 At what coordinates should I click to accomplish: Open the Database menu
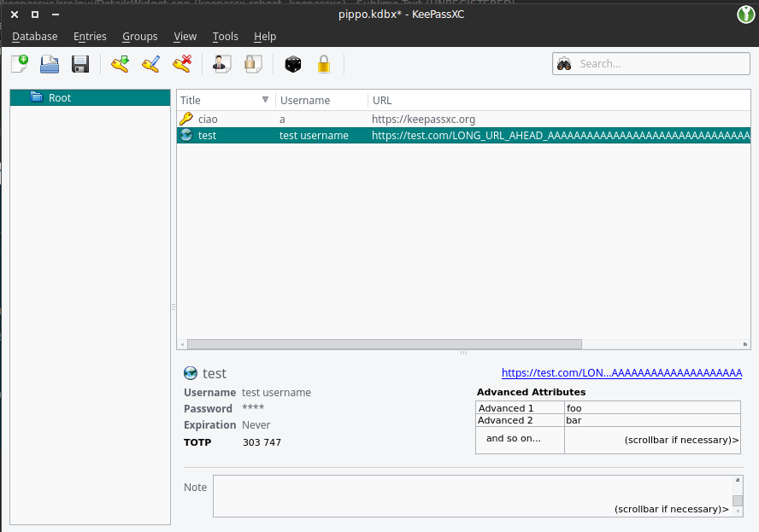click(x=35, y=36)
